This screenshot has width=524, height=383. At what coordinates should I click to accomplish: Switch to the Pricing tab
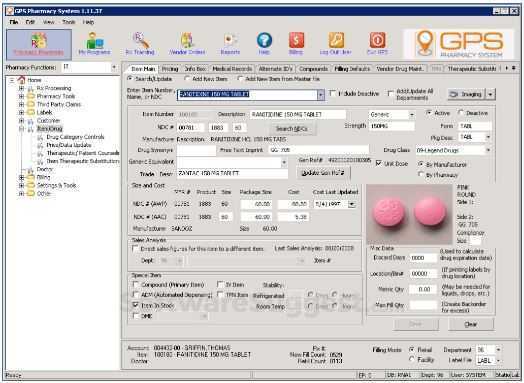pyautogui.click(x=170, y=69)
